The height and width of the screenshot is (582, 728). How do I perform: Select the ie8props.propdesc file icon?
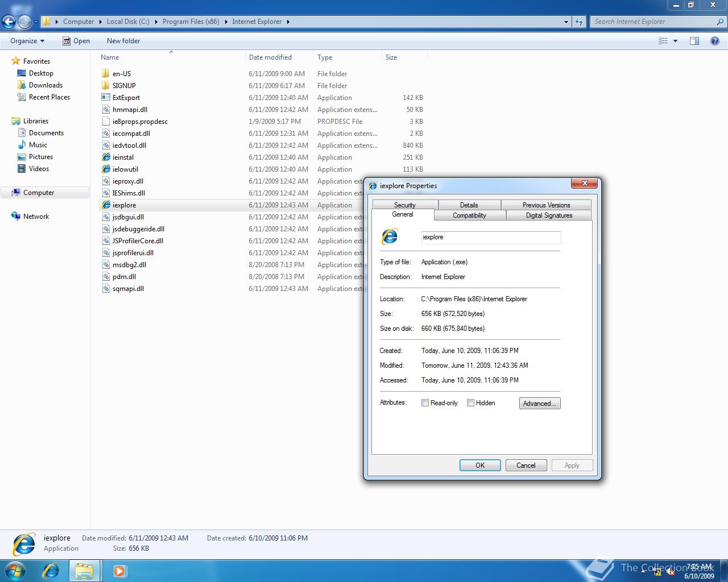(x=106, y=121)
